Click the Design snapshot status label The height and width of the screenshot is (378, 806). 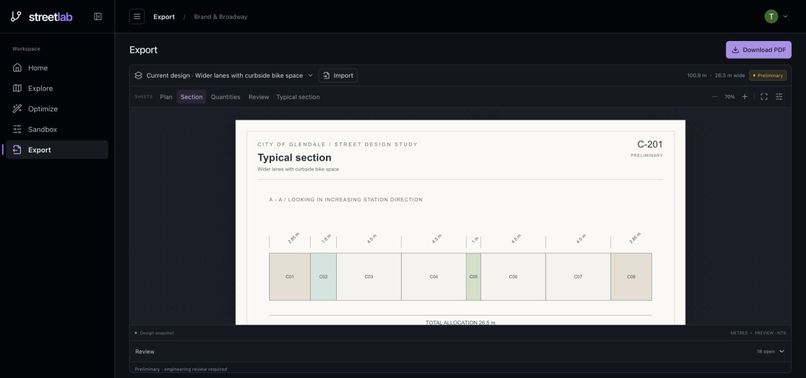pyautogui.click(x=157, y=333)
